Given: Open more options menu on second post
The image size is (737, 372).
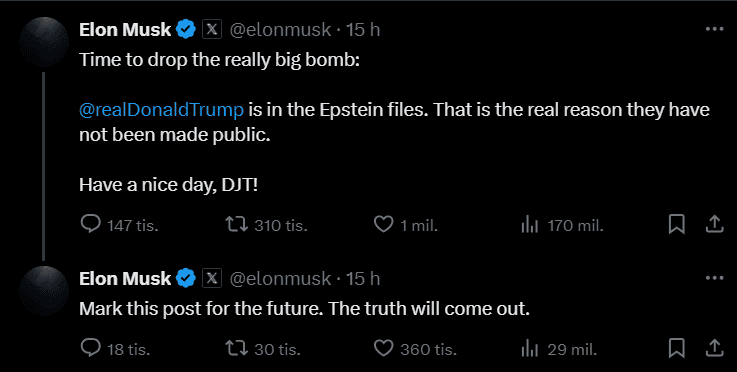Looking at the screenshot, I should 714,278.
